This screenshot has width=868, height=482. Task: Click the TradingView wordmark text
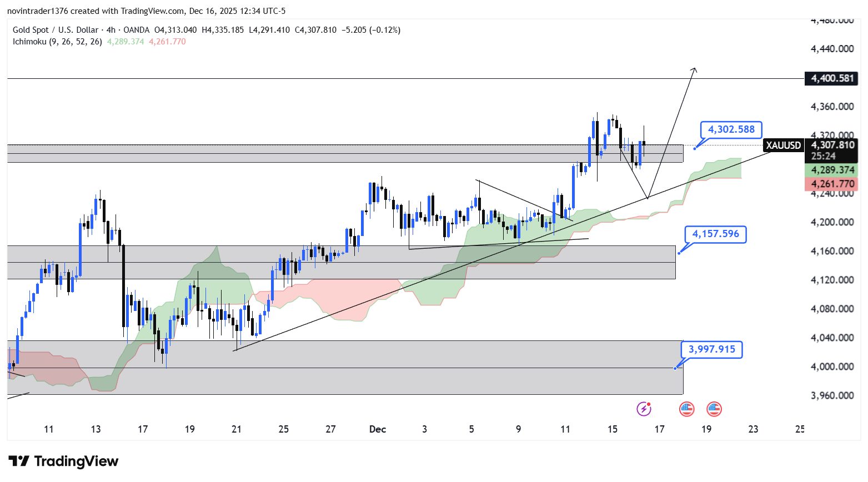(76, 461)
